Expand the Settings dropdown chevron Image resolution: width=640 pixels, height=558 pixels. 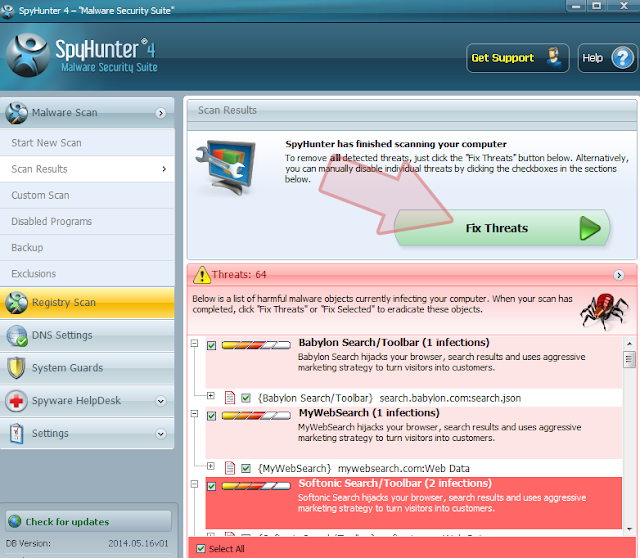(x=161, y=434)
